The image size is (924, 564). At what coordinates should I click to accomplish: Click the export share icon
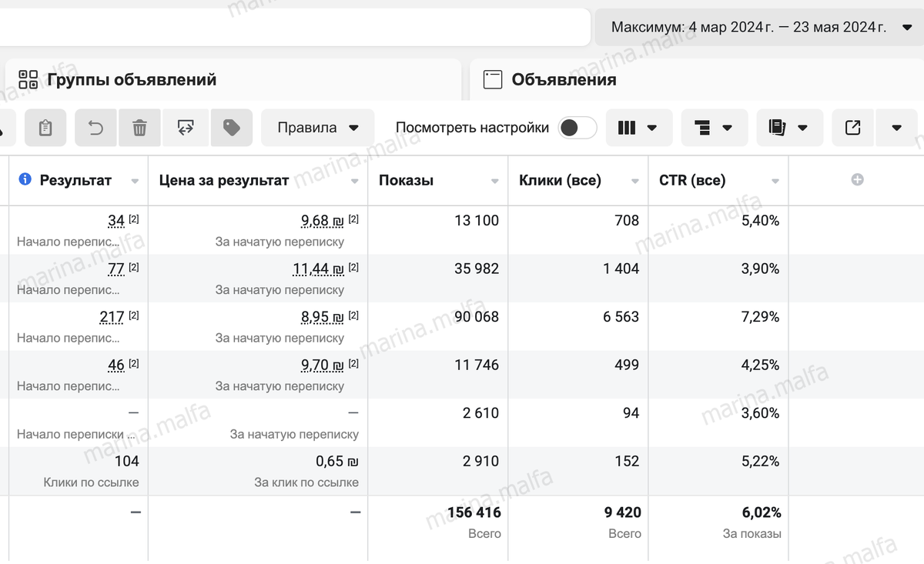pyautogui.click(x=852, y=128)
